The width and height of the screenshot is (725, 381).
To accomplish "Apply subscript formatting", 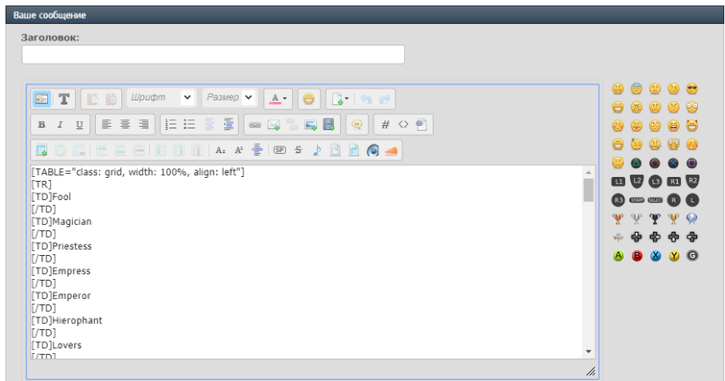I will click(221, 150).
